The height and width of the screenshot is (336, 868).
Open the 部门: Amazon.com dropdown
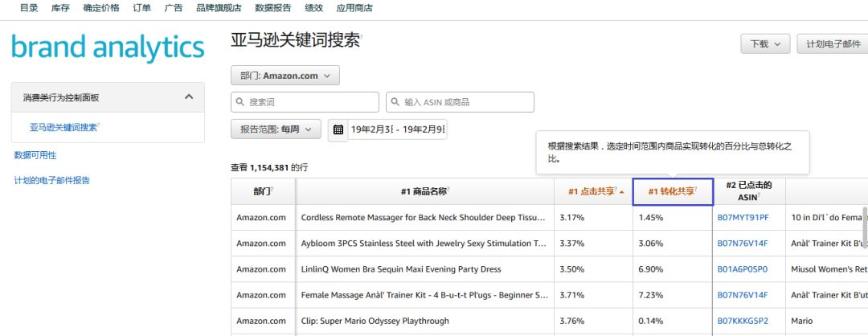pos(285,76)
